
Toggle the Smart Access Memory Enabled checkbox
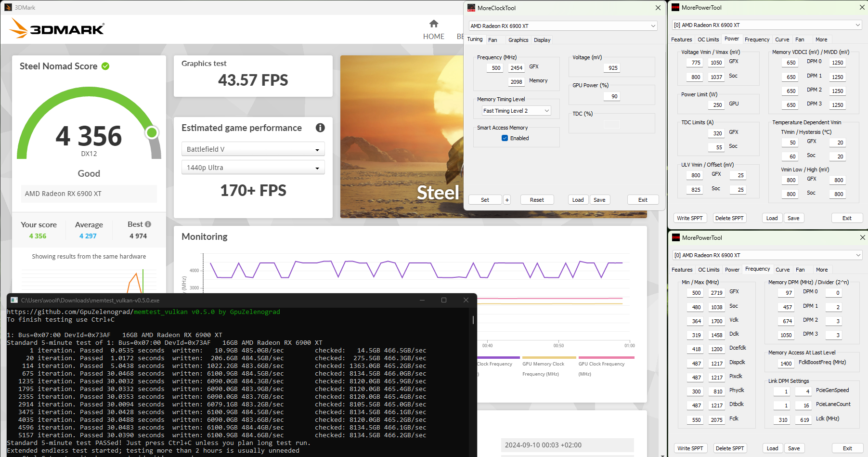(x=505, y=138)
